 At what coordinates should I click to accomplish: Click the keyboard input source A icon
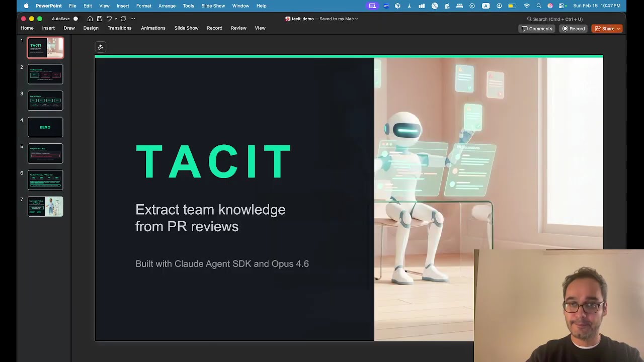point(486,6)
